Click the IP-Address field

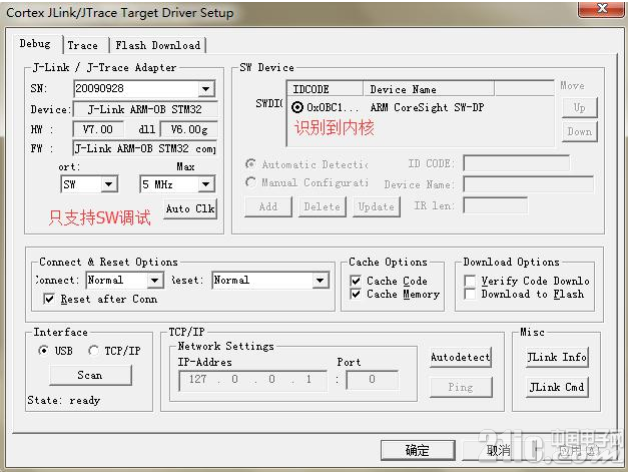(x=253, y=380)
